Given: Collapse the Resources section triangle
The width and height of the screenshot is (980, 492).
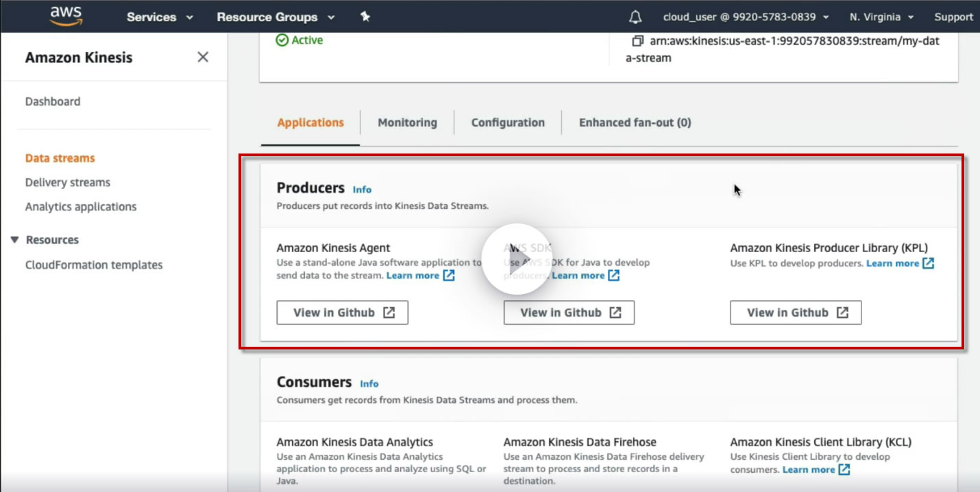Looking at the screenshot, I should (x=14, y=240).
